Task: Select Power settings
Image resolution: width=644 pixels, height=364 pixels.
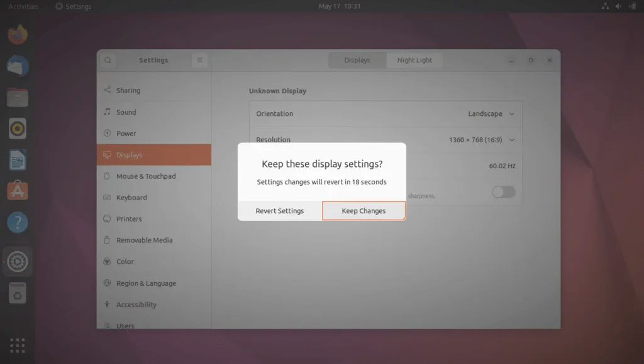Action: (125, 134)
